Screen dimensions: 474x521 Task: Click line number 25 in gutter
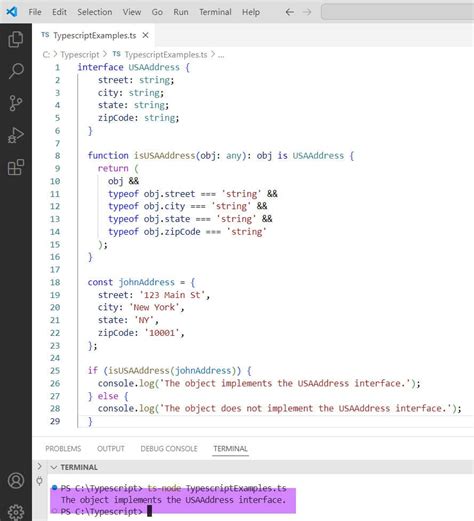coord(55,371)
